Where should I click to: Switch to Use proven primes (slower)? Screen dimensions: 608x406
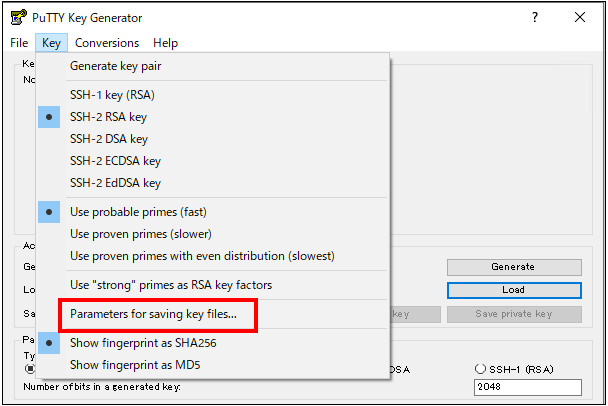coord(141,234)
